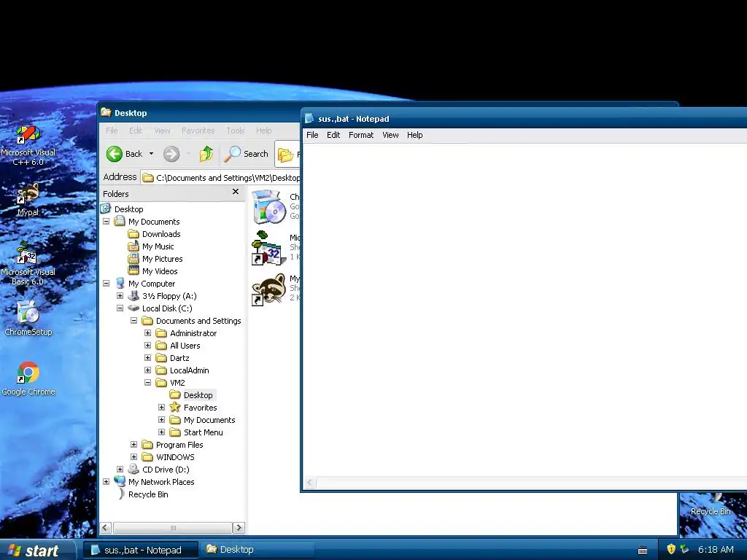The height and width of the screenshot is (560, 747).
Task: Expand the 3½ Floppy (A:) node
Action: [x=120, y=296]
